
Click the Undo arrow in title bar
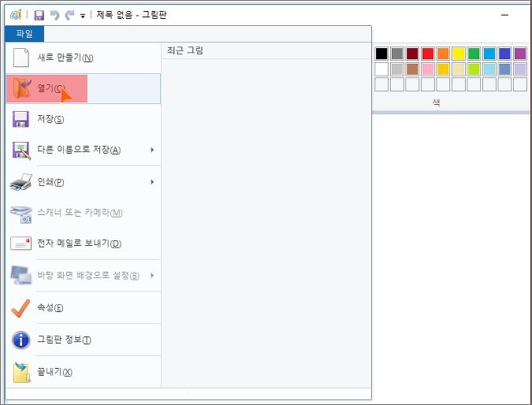[54, 15]
